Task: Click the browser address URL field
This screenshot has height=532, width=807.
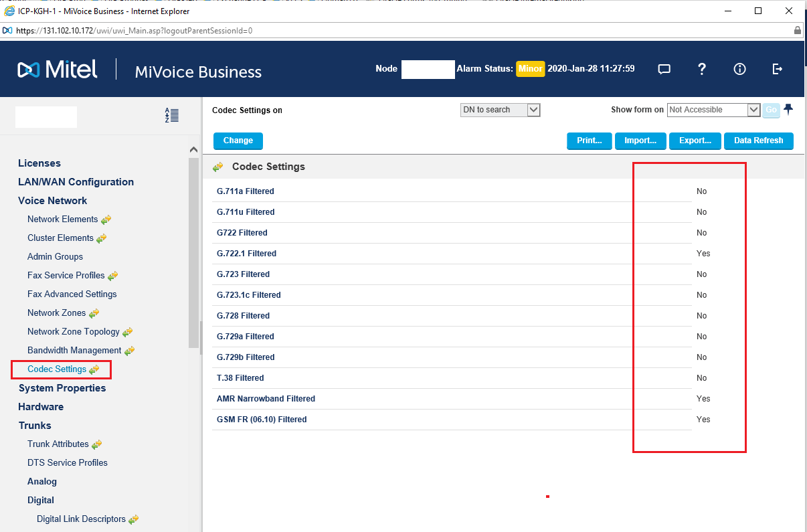Action: coord(401,30)
